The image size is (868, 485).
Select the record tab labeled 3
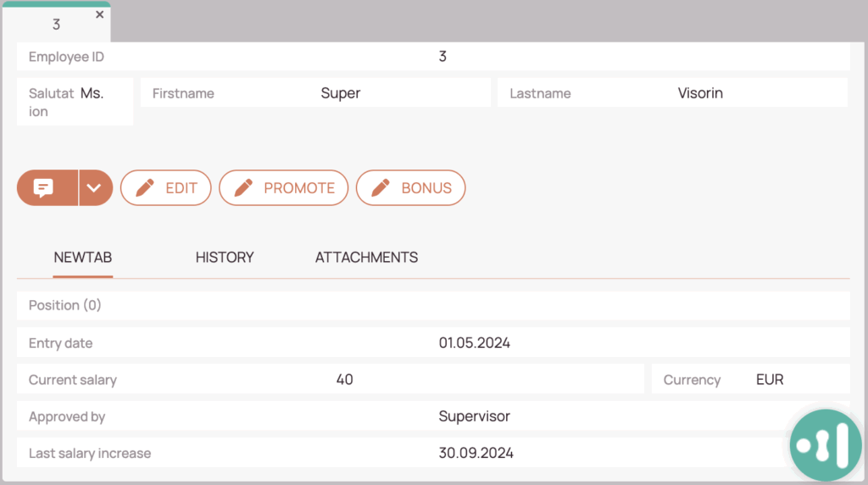[56, 25]
